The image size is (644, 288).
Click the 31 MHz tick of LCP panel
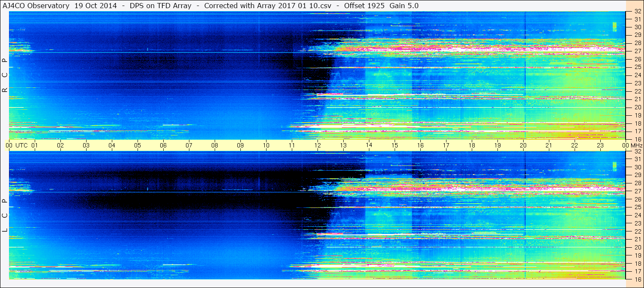coord(637,159)
